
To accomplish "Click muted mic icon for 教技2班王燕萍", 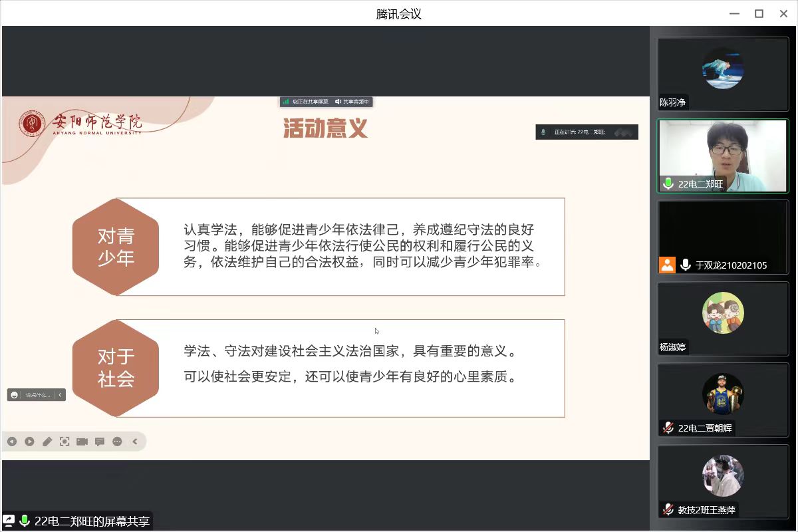I will 668,509.
